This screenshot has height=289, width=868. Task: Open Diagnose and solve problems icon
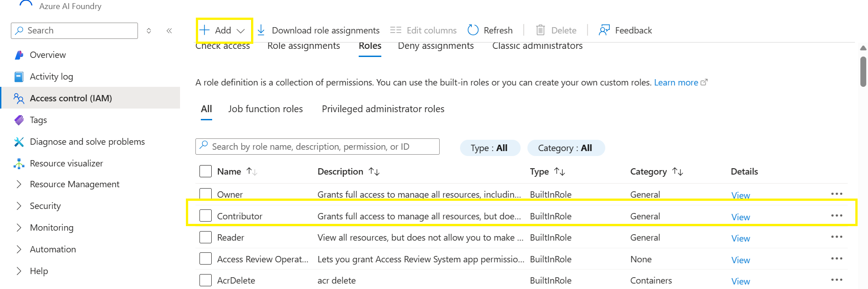[19, 142]
